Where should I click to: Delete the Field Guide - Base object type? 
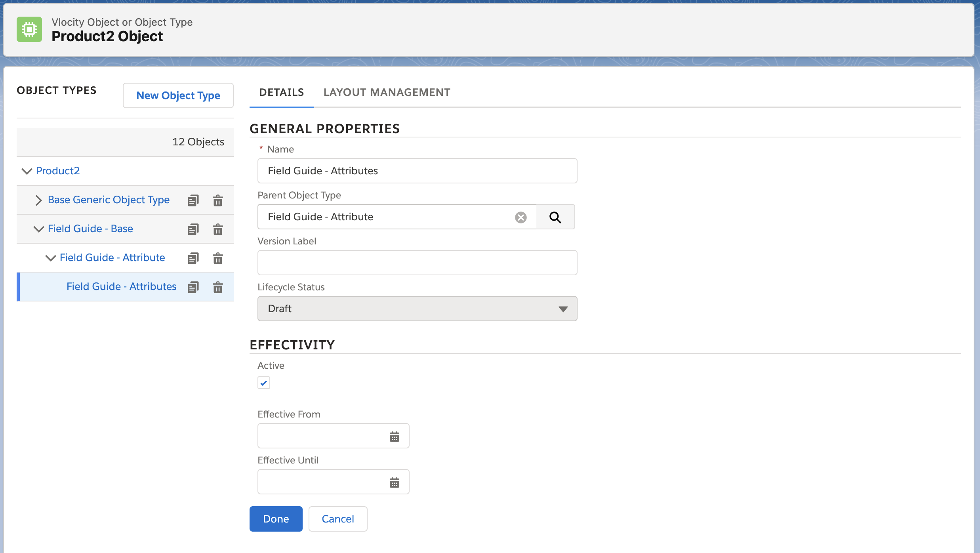click(x=218, y=229)
